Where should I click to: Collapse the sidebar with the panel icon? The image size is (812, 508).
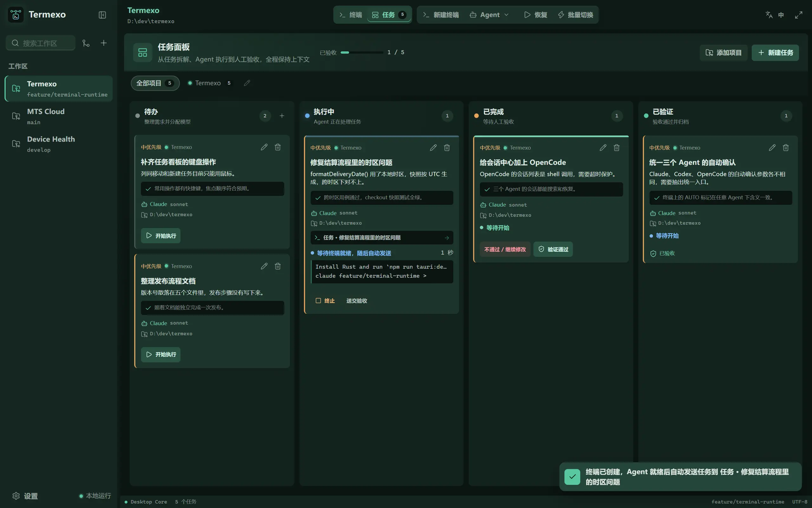pyautogui.click(x=102, y=15)
